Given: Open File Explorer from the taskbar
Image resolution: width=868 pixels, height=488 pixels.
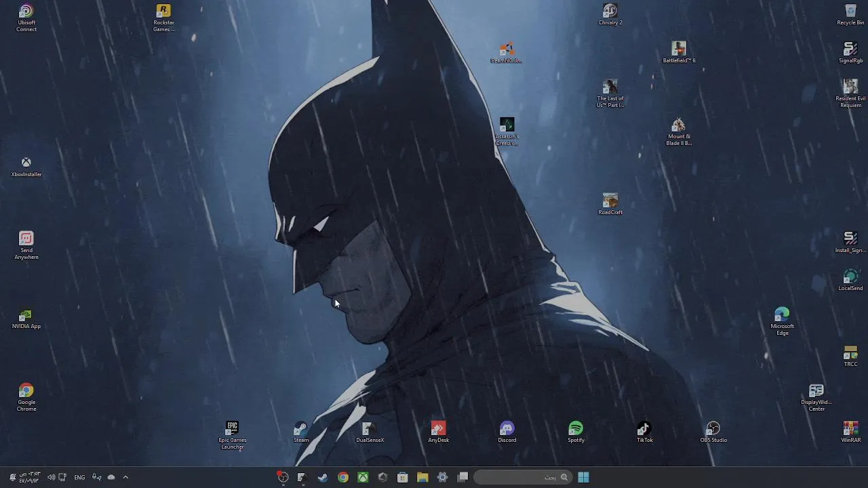Looking at the screenshot, I should (422, 477).
